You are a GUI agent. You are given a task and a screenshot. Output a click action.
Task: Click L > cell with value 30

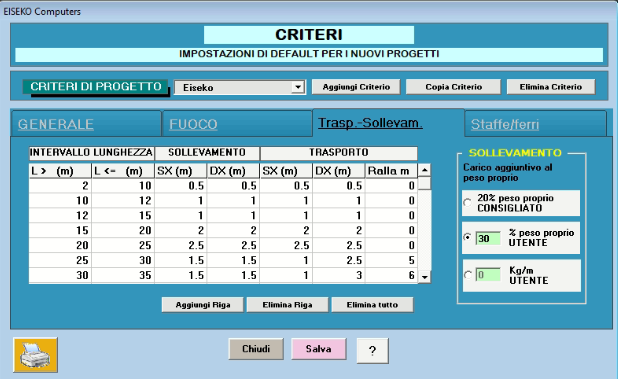(60, 275)
